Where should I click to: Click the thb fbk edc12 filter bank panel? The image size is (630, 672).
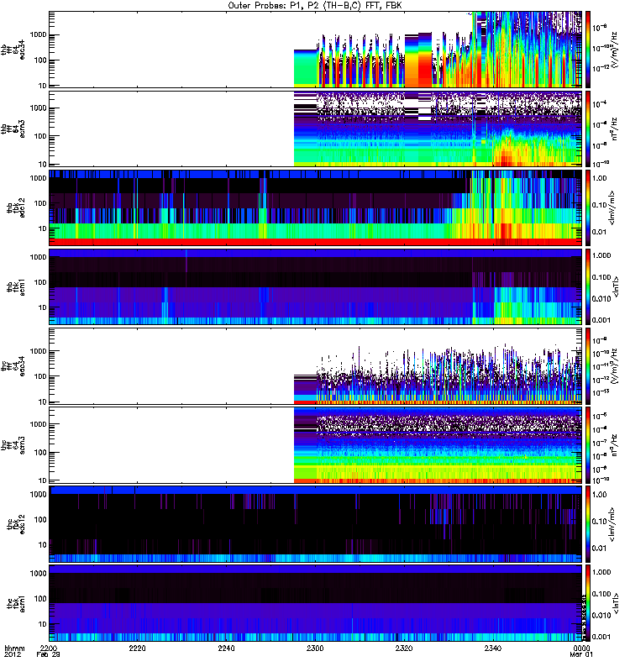(x=315, y=207)
